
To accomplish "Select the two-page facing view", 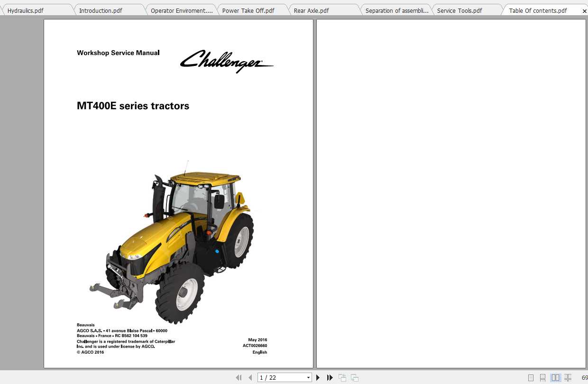I will click(x=555, y=378).
